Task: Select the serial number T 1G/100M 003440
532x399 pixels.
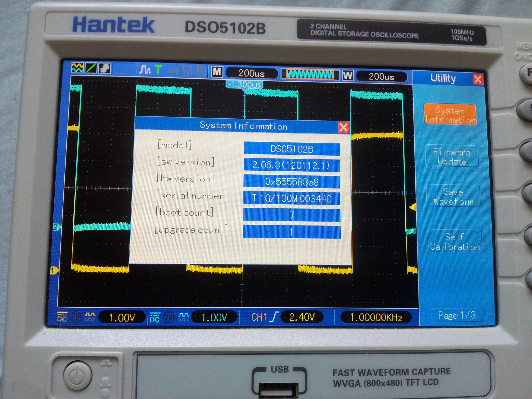Action: [x=292, y=198]
